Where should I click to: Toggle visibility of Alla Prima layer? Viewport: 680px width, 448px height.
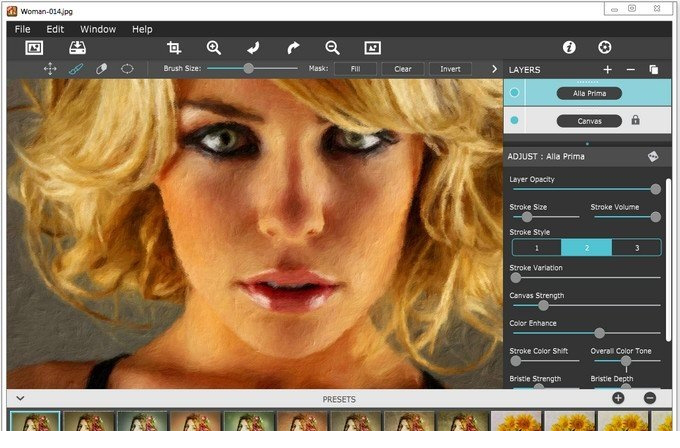coord(515,93)
